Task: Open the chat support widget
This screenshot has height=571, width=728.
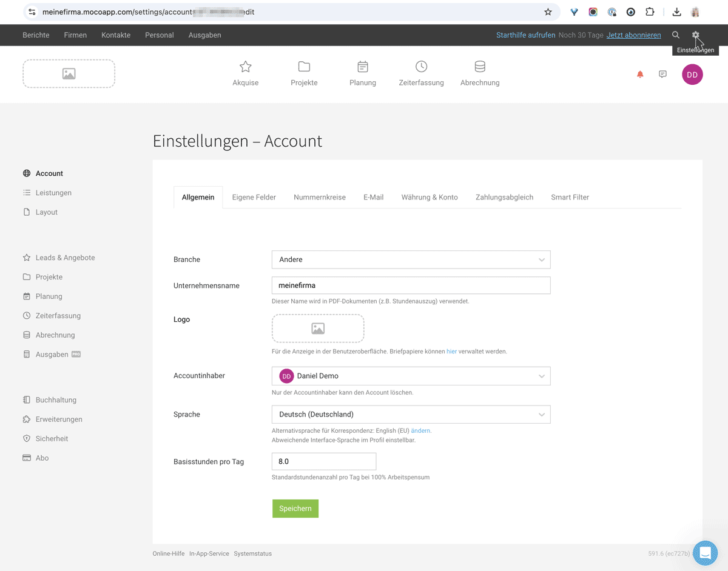Action: 705,552
